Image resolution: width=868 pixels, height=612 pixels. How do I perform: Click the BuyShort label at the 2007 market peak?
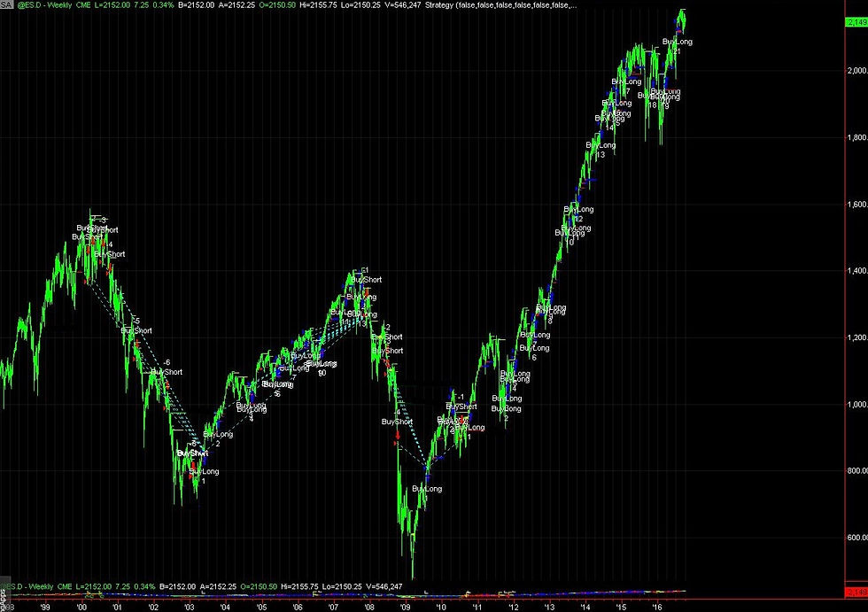tap(368, 280)
